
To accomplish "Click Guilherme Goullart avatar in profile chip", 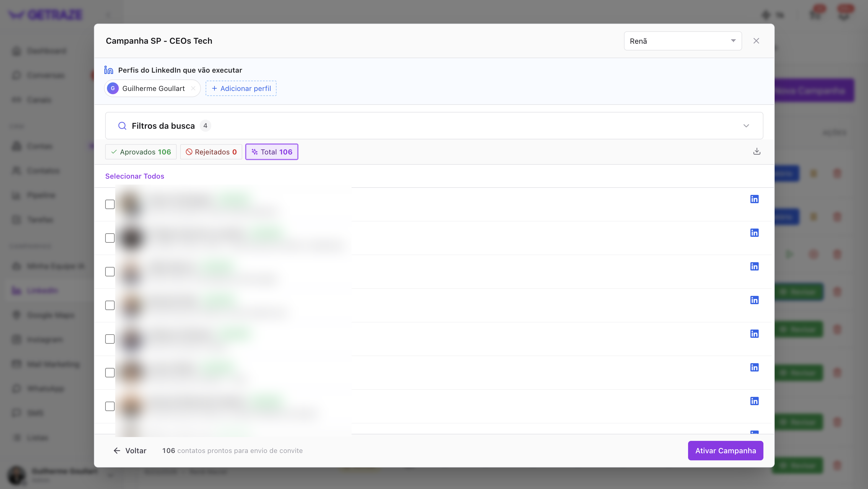I will pyautogui.click(x=113, y=88).
